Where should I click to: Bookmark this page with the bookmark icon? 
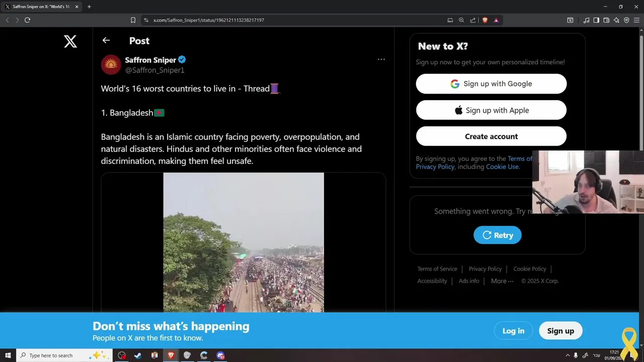tap(133, 20)
